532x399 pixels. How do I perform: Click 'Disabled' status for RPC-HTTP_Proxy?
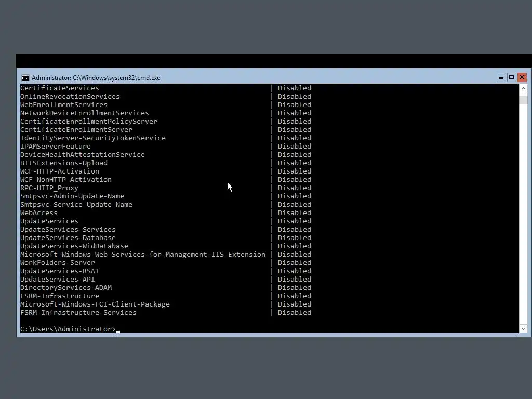294,188
